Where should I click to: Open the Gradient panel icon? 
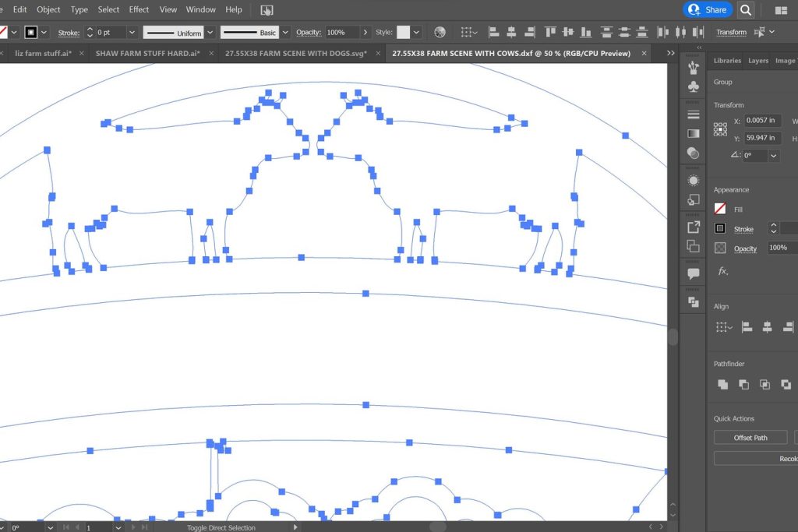(693, 133)
